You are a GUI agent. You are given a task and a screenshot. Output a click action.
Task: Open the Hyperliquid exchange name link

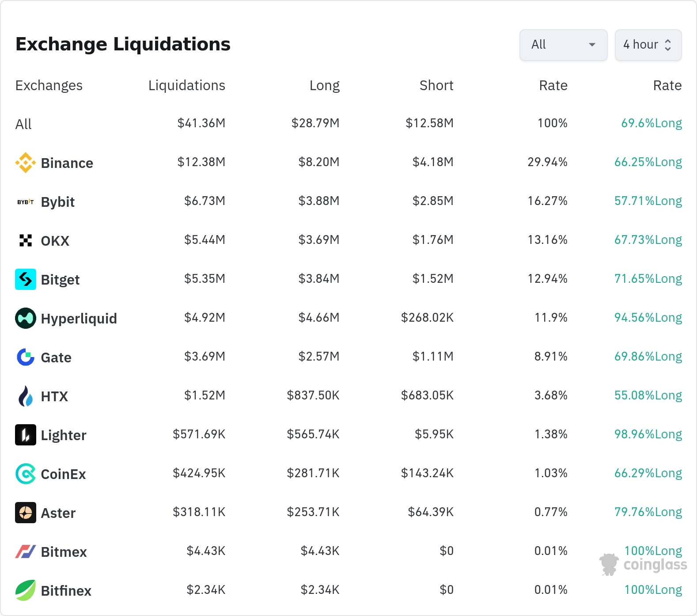pyautogui.click(x=79, y=319)
